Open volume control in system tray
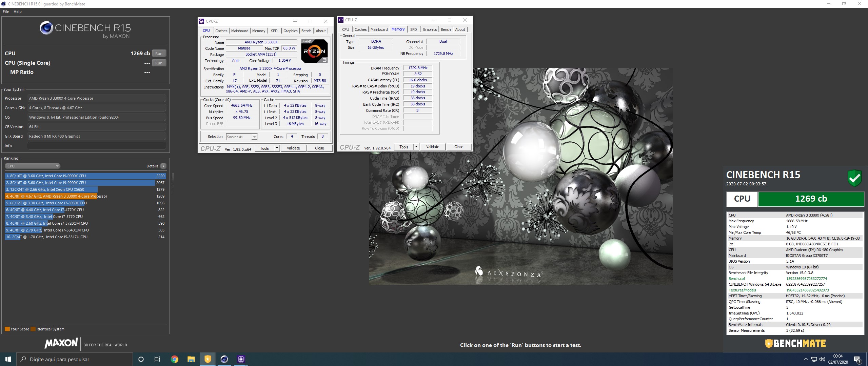Image resolution: width=868 pixels, height=366 pixels. 822,359
